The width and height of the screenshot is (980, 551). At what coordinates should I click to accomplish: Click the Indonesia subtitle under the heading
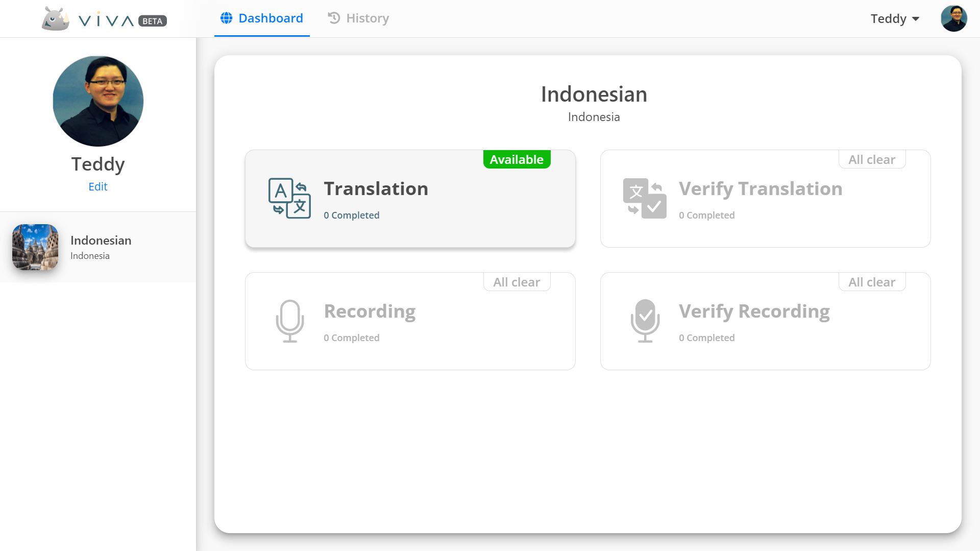tap(594, 117)
